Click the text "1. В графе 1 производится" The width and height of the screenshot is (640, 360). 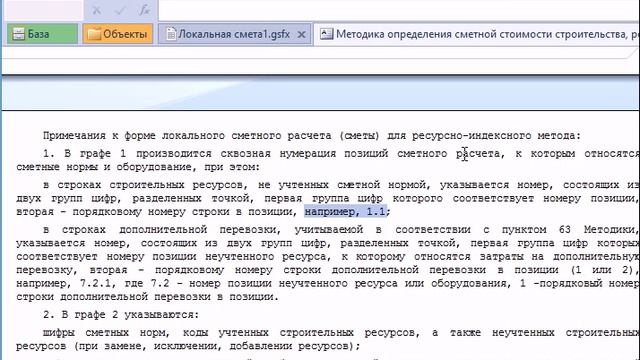[x=127, y=154]
